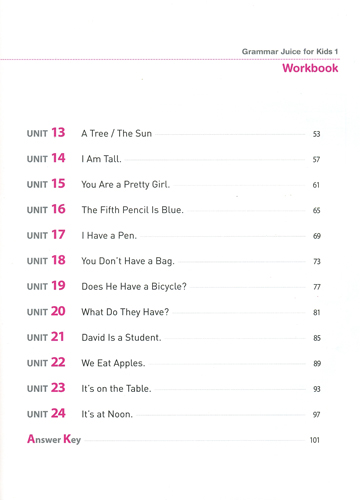Click the pink Workbook heading

310,68
